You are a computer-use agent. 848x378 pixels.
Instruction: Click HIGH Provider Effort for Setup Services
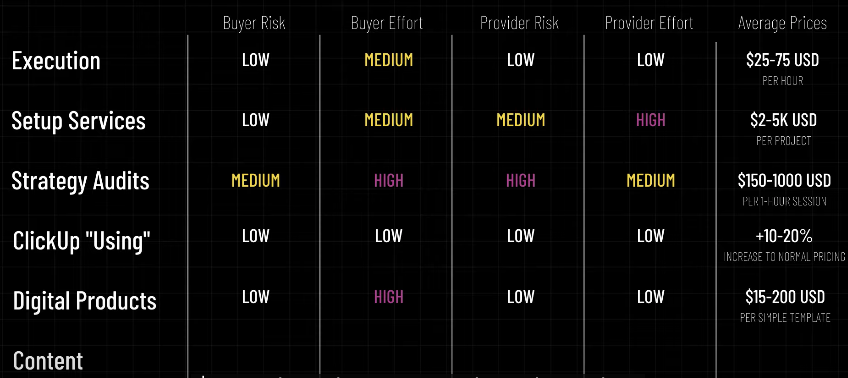pyautogui.click(x=651, y=120)
